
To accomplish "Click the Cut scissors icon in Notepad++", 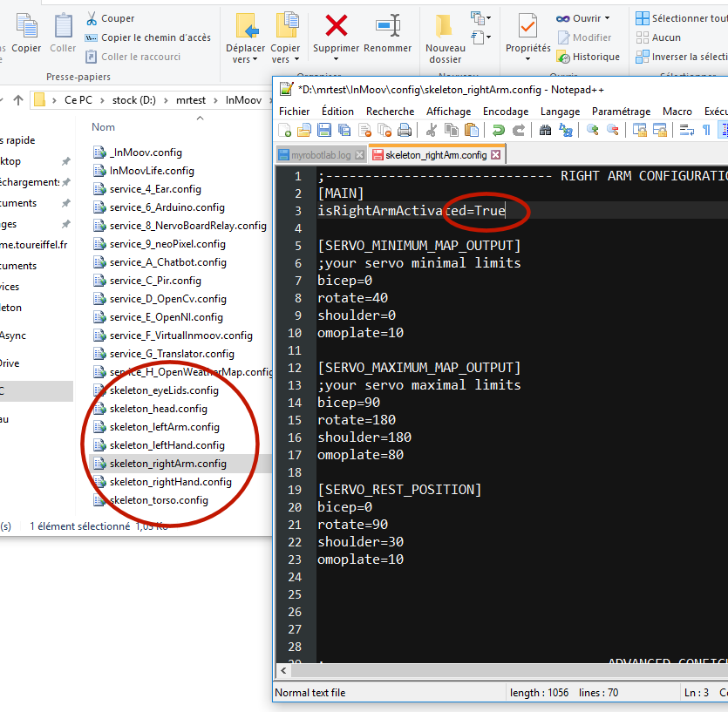I will (432, 131).
